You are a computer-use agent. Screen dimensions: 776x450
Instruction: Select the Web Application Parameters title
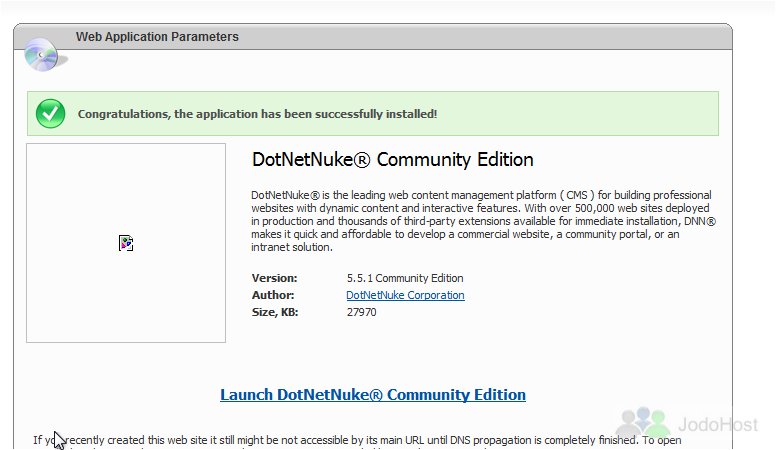pyautogui.click(x=157, y=37)
